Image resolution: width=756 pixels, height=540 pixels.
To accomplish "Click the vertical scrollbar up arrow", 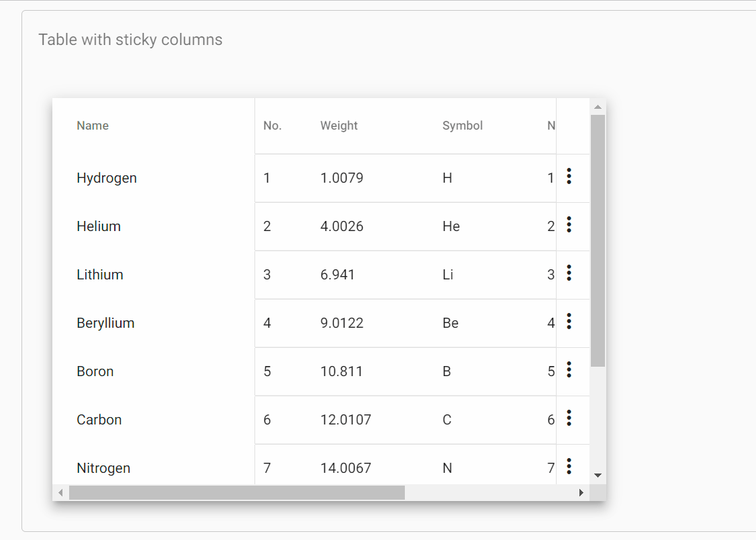I will [x=598, y=105].
